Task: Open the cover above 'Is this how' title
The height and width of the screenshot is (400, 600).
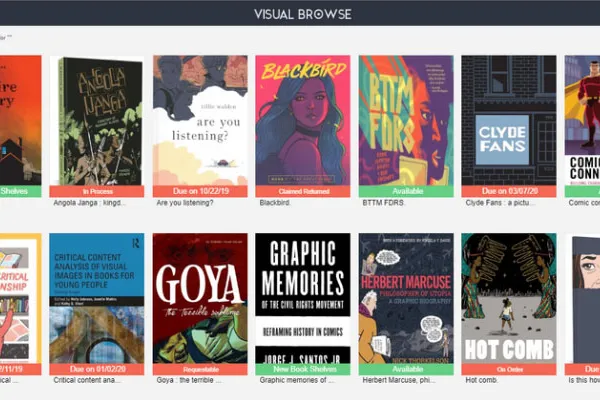Action: [x=582, y=298]
